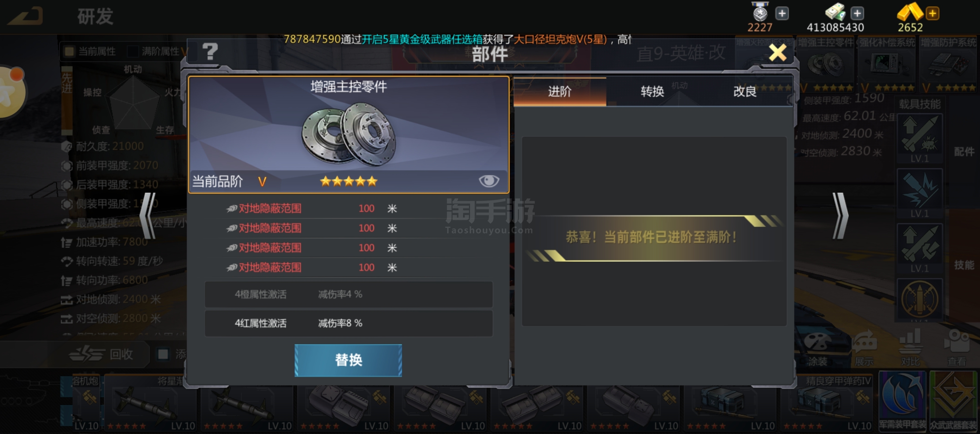The image size is (980, 434).
Task: Add medals with the plus icon
Action: point(782,14)
